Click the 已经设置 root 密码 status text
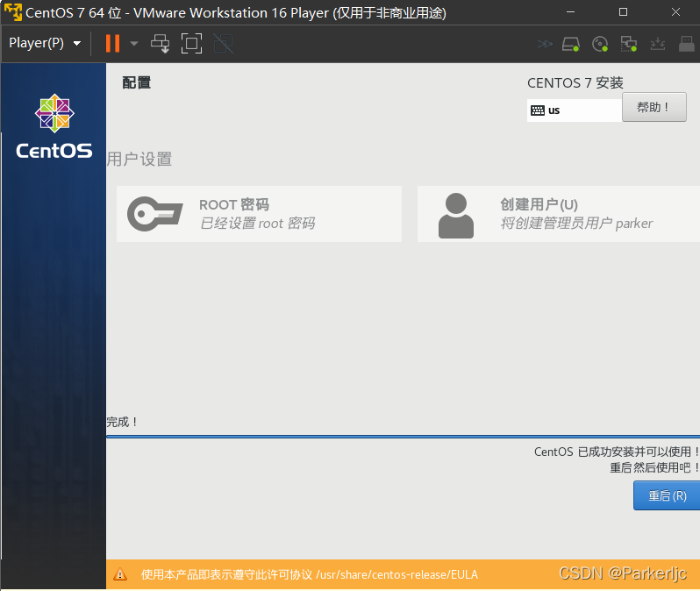This screenshot has height=591, width=700. 258,224
